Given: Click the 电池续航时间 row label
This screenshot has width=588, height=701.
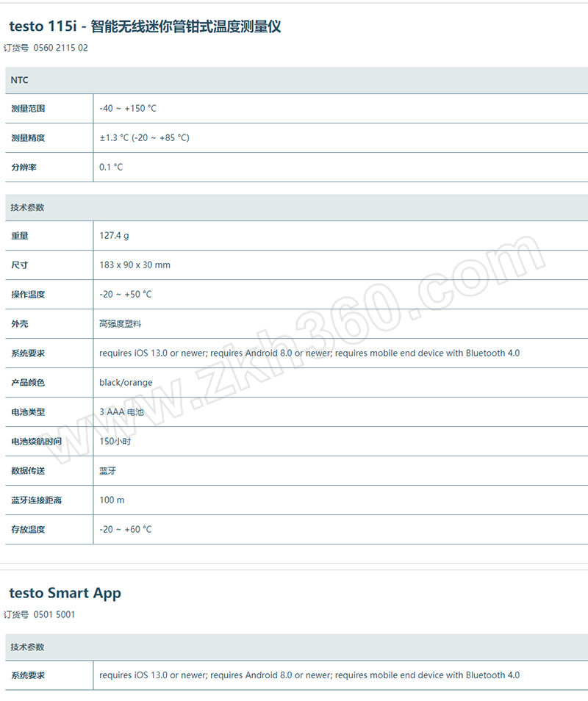Looking at the screenshot, I should pos(36,442).
